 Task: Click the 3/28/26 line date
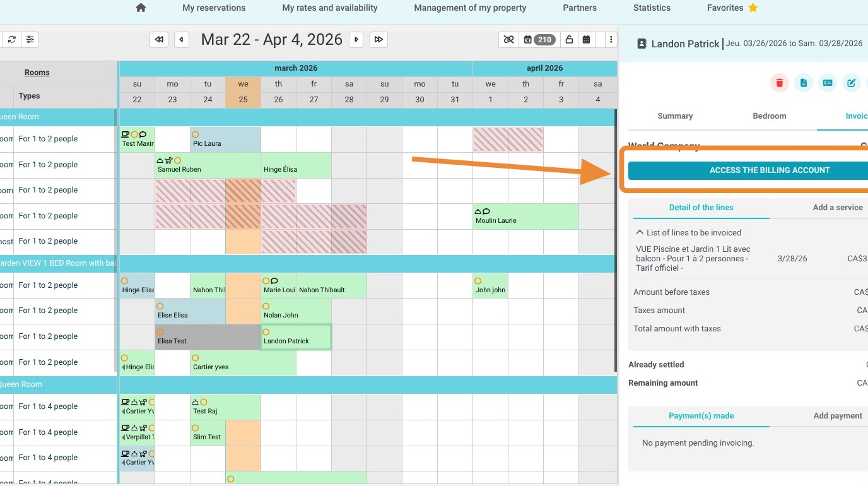tap(792, 259)
